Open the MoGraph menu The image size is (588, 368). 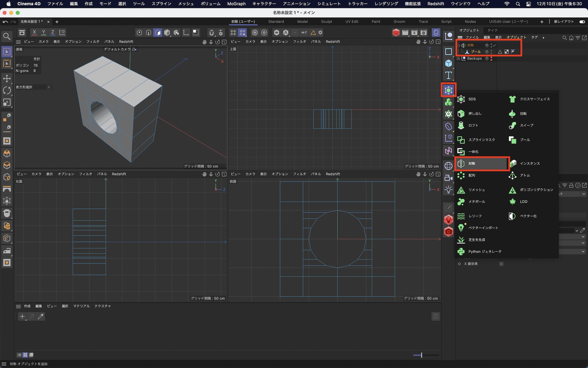pos(236,4)
